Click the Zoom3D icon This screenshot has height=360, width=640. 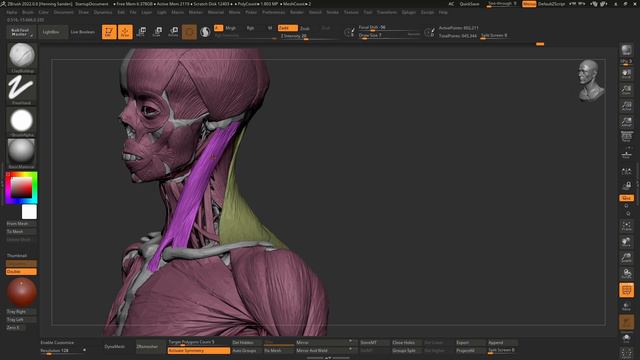[x=626, y=258]
